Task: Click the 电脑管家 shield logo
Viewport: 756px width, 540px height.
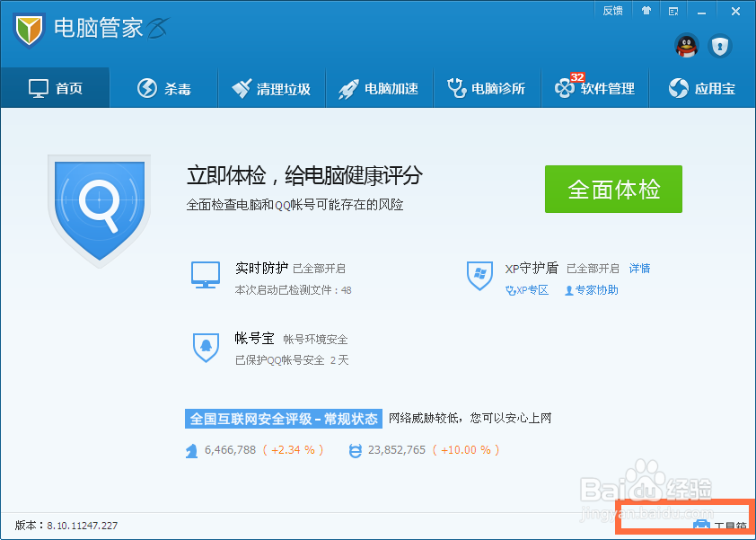Action: point(29,30)
